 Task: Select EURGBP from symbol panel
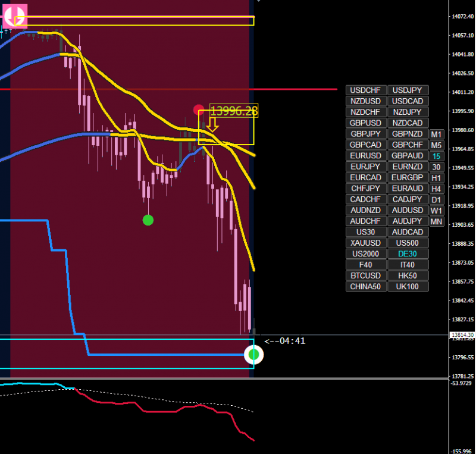tap(408, 178)
